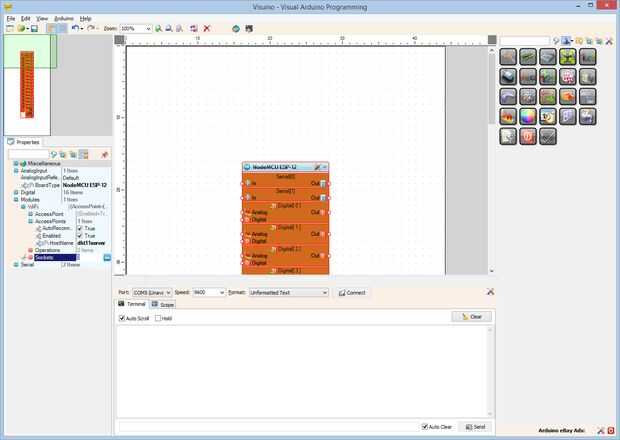Select the clock component category icon

[x=548, y=116]
